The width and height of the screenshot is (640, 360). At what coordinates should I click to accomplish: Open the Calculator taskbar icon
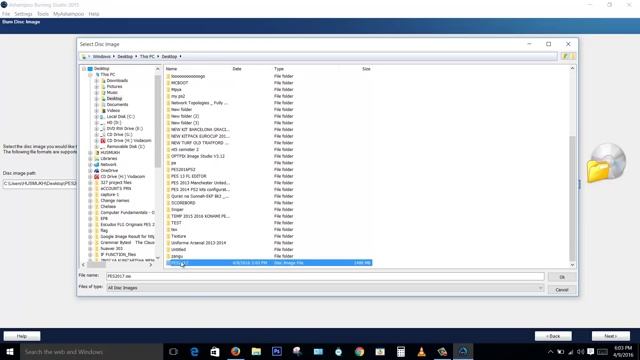click(x=401, y=351)
